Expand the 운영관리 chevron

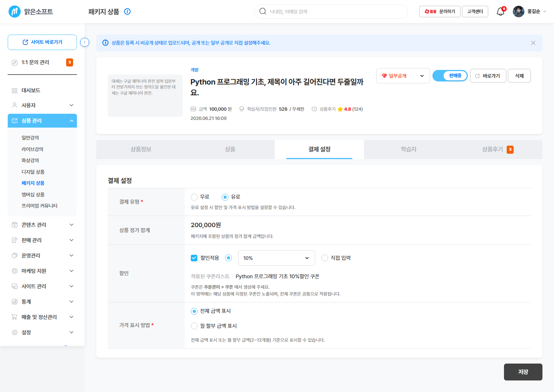click(x=72, y=256)
